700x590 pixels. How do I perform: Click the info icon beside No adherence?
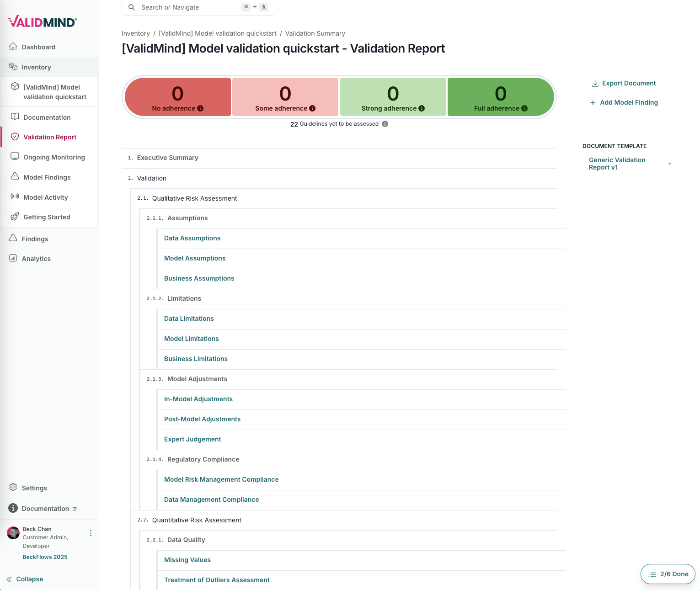pyautogui.click(x=200, y=108)
